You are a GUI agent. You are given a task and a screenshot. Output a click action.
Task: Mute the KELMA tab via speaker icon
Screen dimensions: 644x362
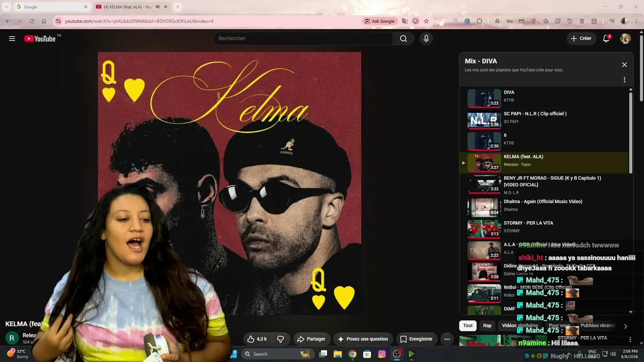(x=157, y=7)
